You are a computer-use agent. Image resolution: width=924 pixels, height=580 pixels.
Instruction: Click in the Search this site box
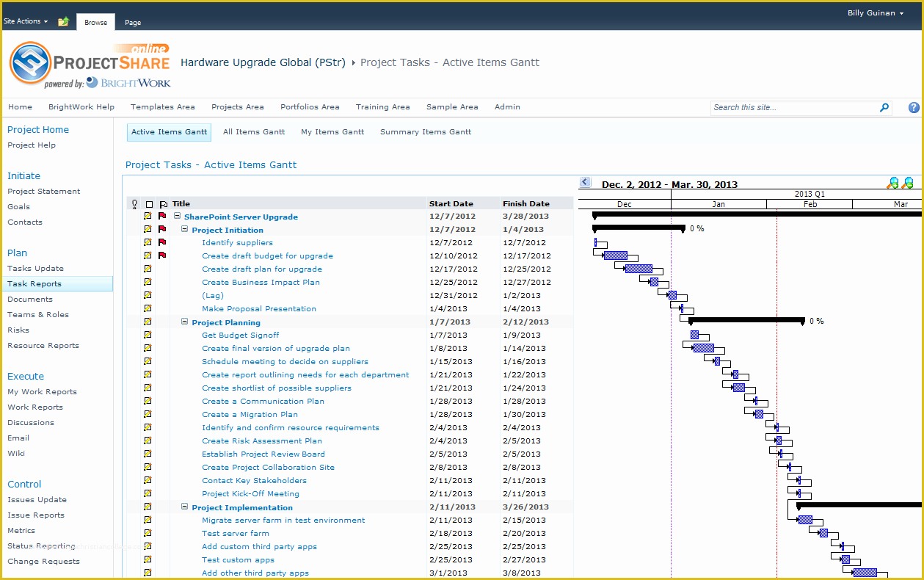(x=795, y=107)
